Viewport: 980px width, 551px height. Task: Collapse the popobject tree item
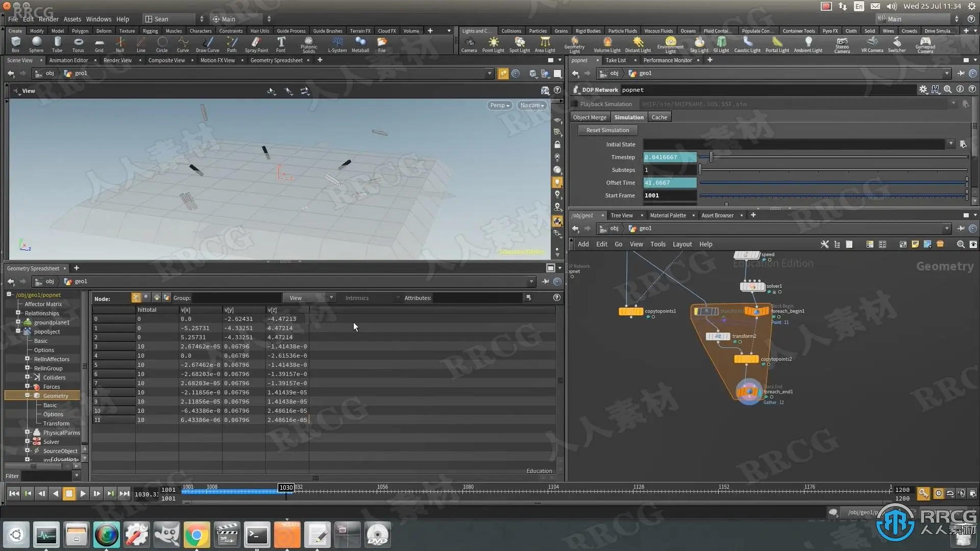[x=18, y=331]
